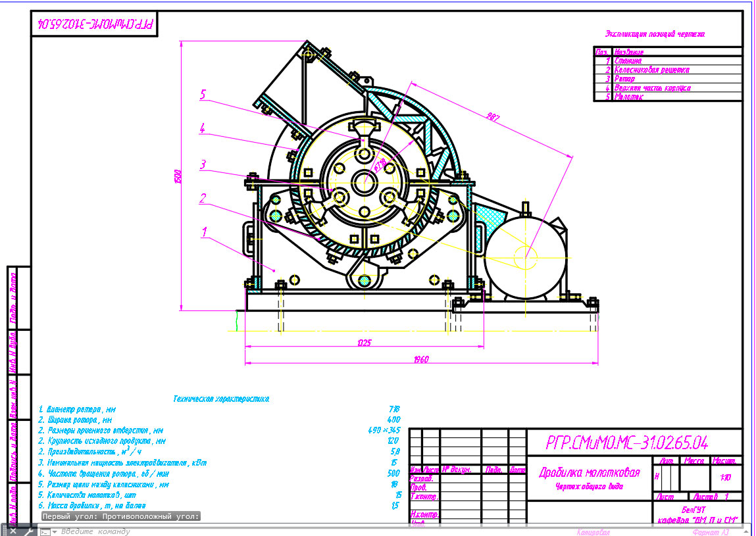Screen dimensions: 756x536
Task: Click position callout number 3
Action: click(x=203, y=164)
